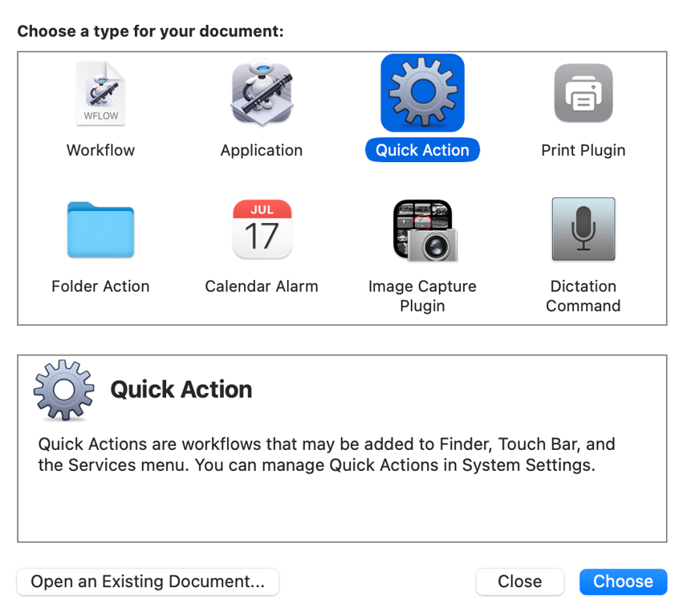Click Open an Existing Document button
This screenshot has height=616, width=687.
(x=148, y=582)
